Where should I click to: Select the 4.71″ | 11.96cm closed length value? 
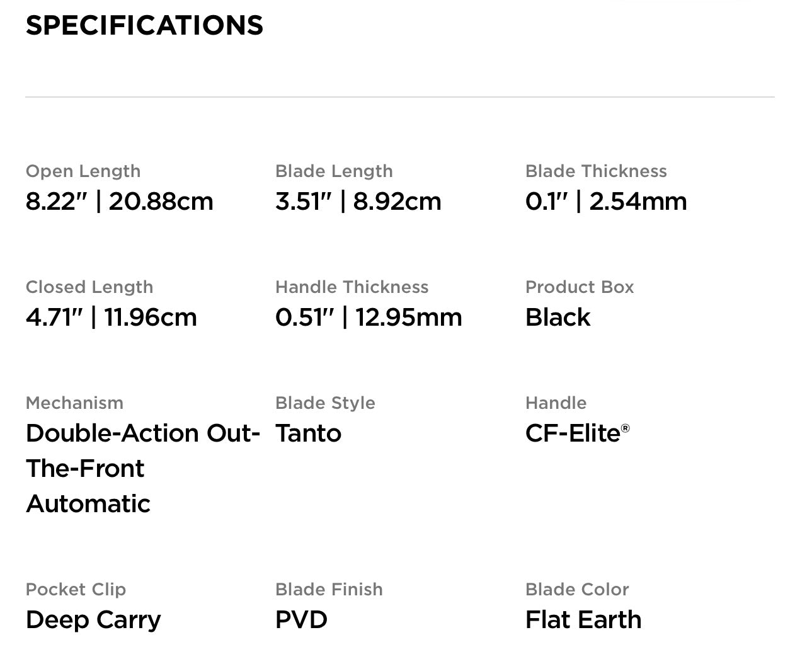pyautogui.click(x=111, y=318)
